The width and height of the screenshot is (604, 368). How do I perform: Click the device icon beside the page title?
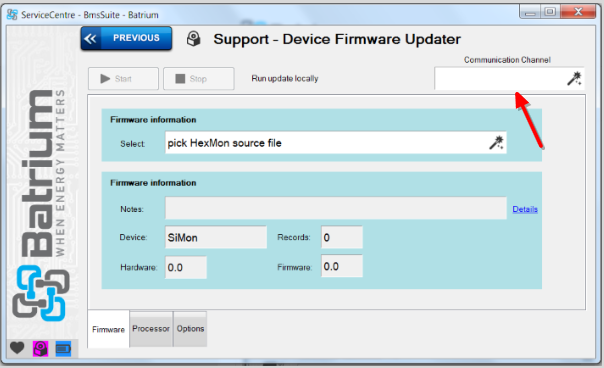(x=193, y=39)
